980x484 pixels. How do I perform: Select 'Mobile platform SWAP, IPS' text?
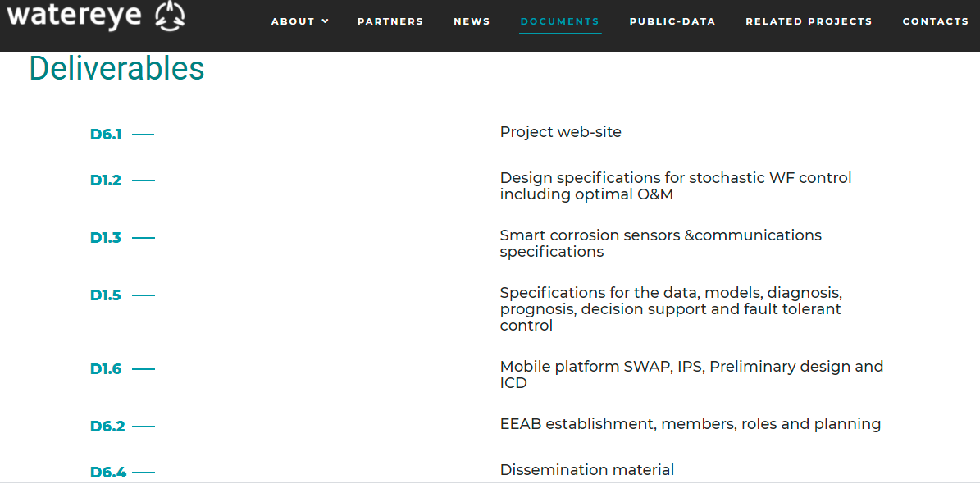pyautogui.click(x=603, y=366)
